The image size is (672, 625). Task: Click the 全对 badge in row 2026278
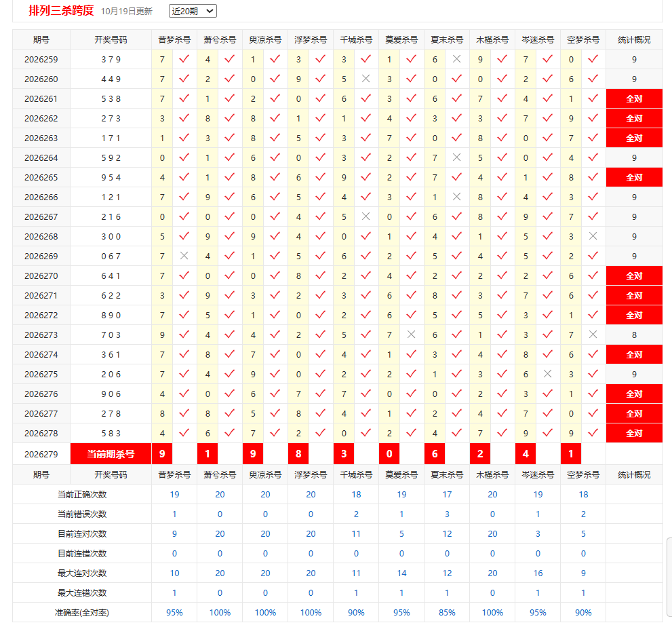coord(634,433)
